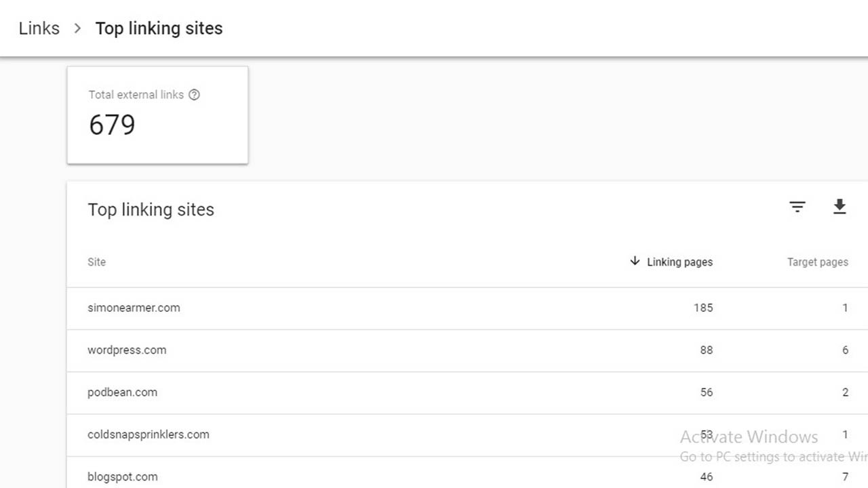Viewport: 868px width, 488px height.
Task: Open the filter options for Top linking sites
Action: point(797,207)
